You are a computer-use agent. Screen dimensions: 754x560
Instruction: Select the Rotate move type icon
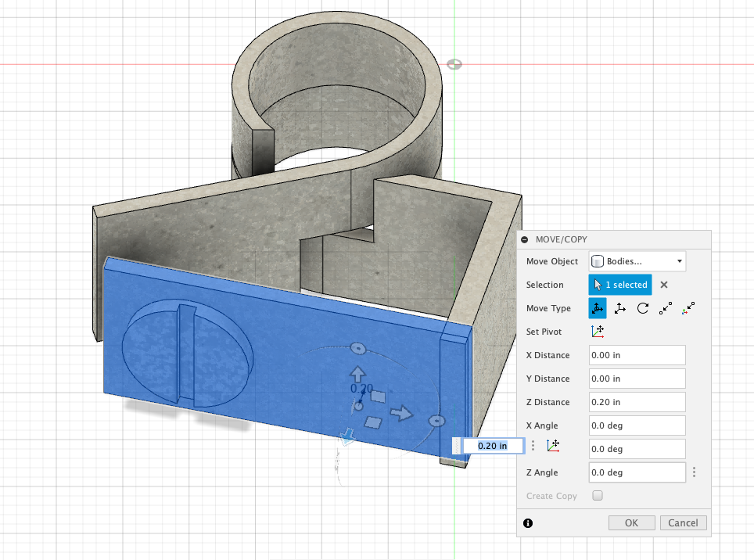(643, 308)
